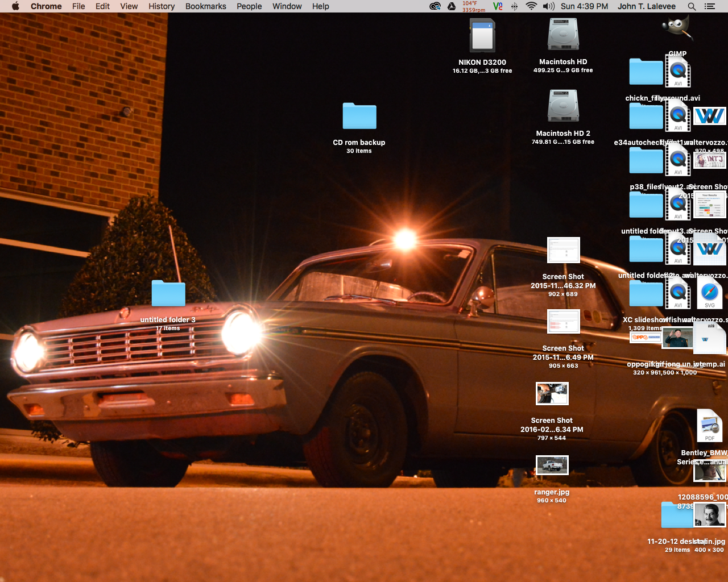Select the kim jong un.jpg thumbnail

tap(678, 338)
